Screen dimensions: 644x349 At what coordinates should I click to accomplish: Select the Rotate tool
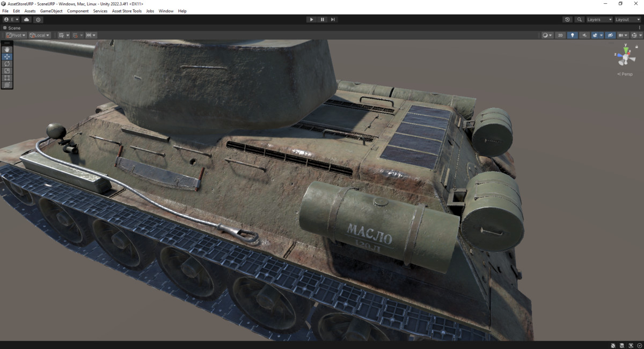[x=6, y=63]
